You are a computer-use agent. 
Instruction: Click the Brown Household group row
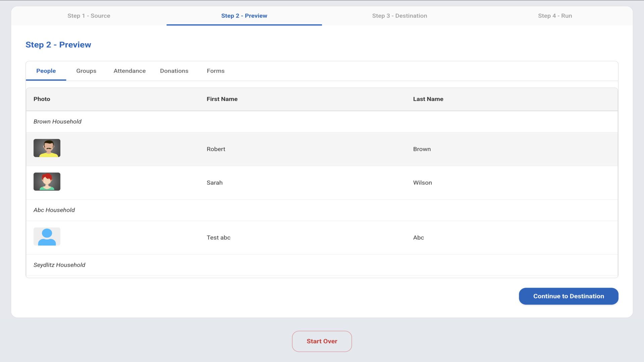pyautogui.click(x=57, y=121)
